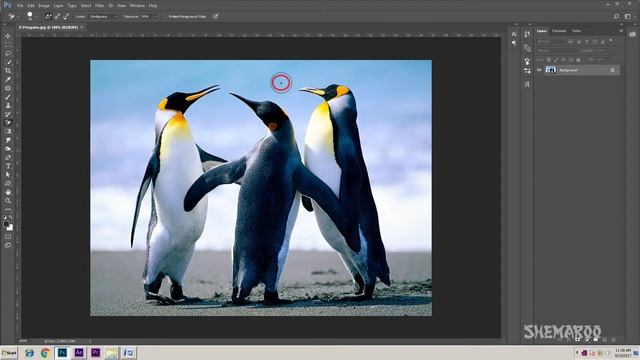Click the foreground color swatch
The image size is (640, 360).
click(6, 224)
